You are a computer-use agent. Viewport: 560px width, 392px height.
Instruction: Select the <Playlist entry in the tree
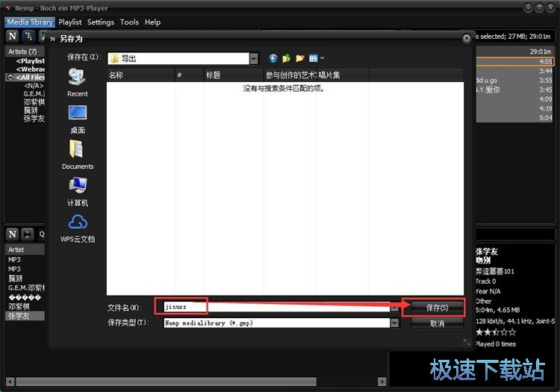tap(31, 61)
